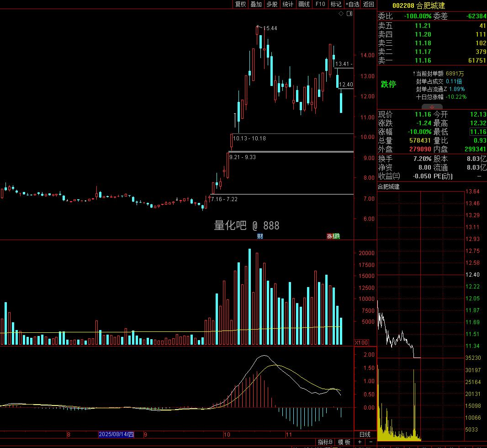Open the 统计 statistics menu

pyautogui.click(x=288, y=4)
